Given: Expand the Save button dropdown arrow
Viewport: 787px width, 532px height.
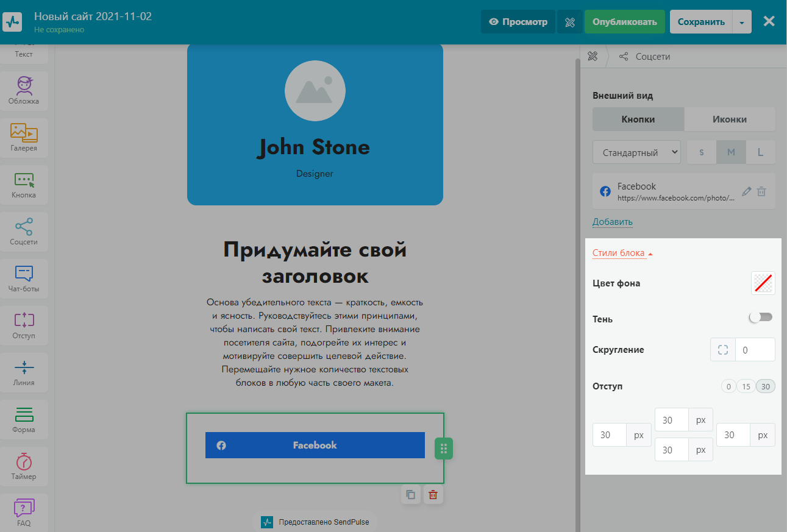Looking at the screenshot, I should tap(742, 22).
